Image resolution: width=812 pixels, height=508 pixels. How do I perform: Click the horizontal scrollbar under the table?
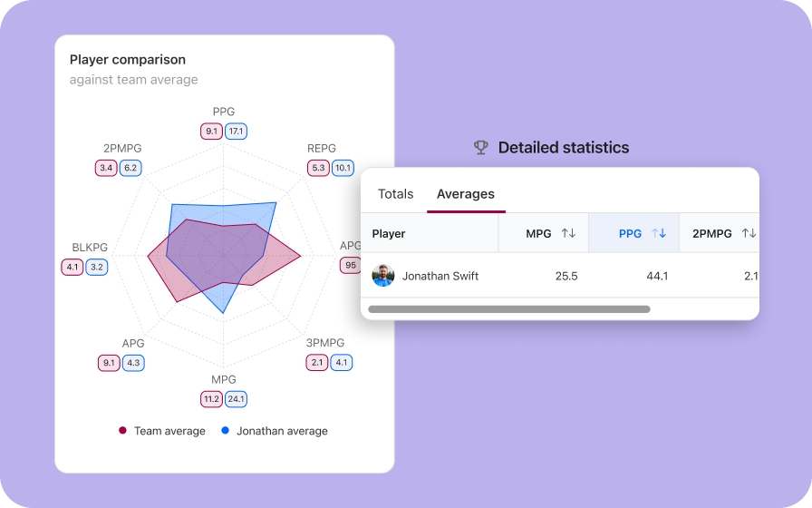(x=509, y=309)
